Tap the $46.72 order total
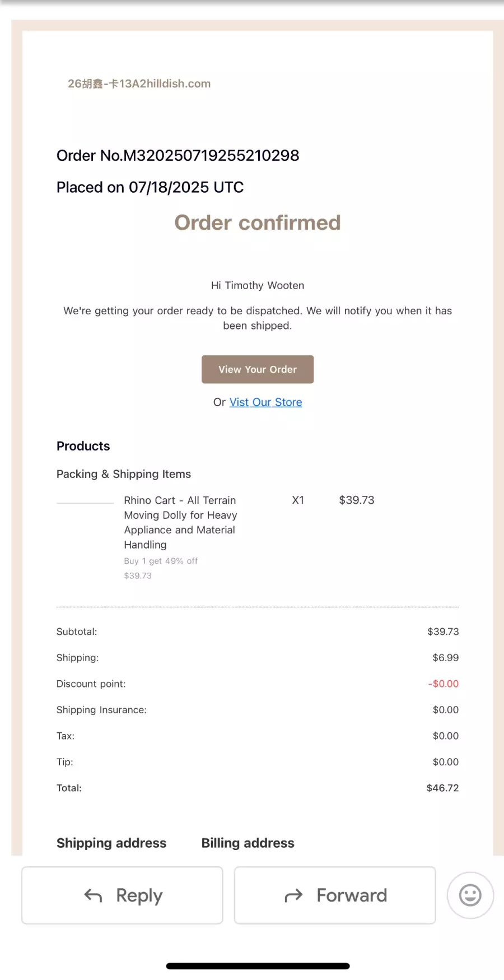This screenshot has height=980, width=504. tap(442, 788)
